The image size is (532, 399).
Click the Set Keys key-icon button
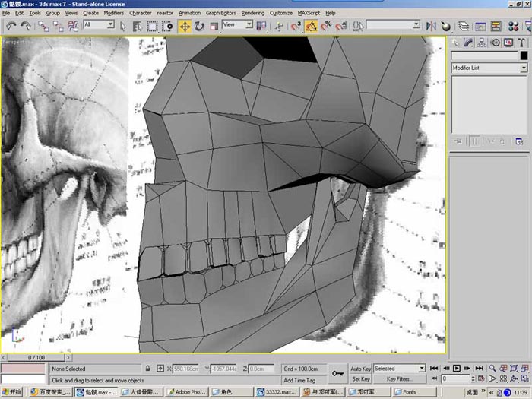337,374
